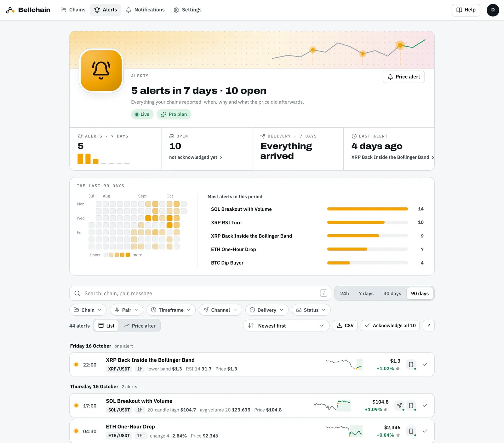
Task: Go to the Chains tab
Action: coord(73,10)
